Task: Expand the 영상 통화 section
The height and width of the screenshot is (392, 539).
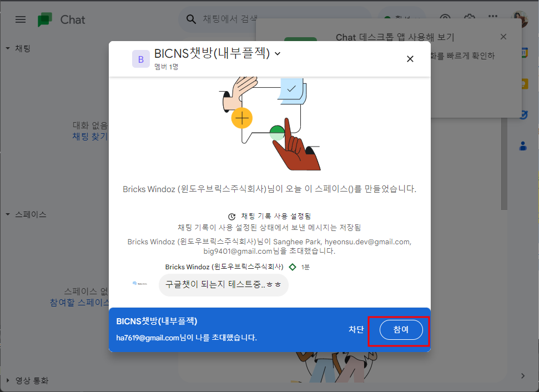Action: click(8, 380)
